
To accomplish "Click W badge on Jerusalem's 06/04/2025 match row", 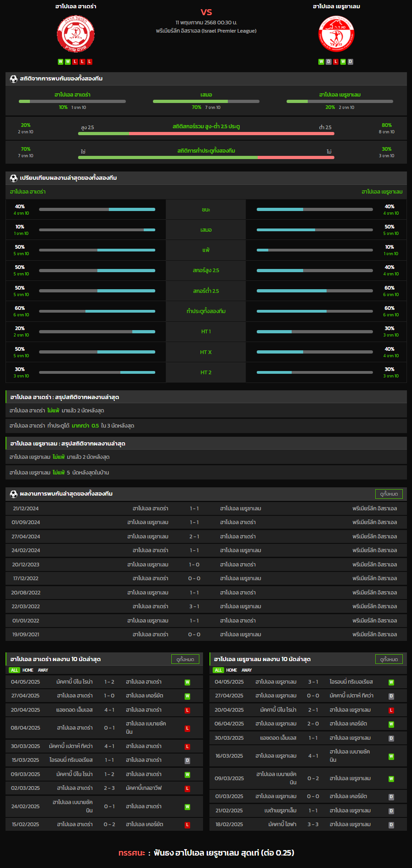I will pos(391,724).
